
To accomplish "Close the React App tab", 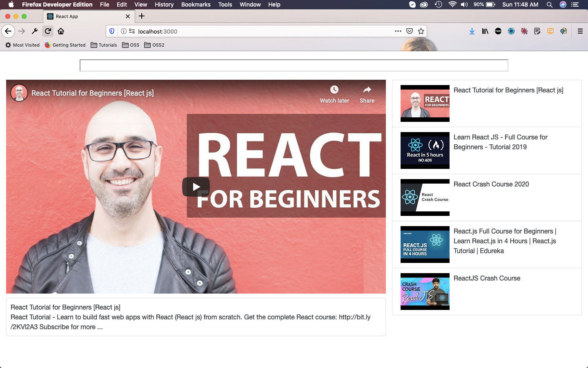I will pos(128,16).
